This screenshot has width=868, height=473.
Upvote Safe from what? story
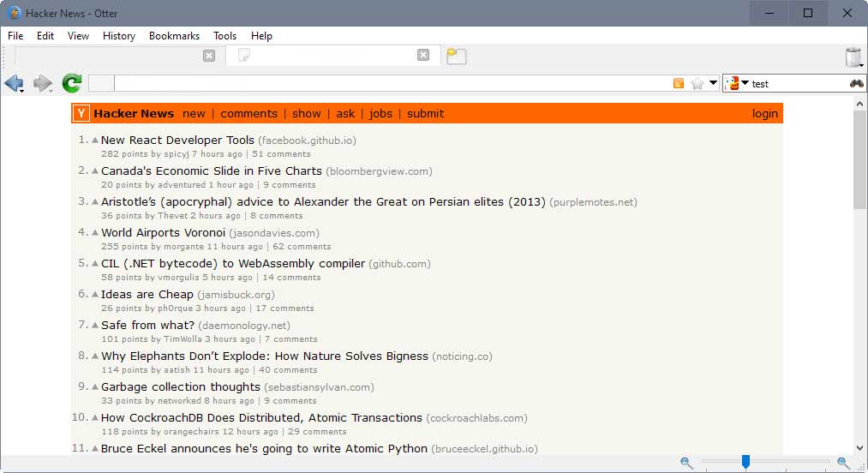pyautogui.click(x=94, y=325)
